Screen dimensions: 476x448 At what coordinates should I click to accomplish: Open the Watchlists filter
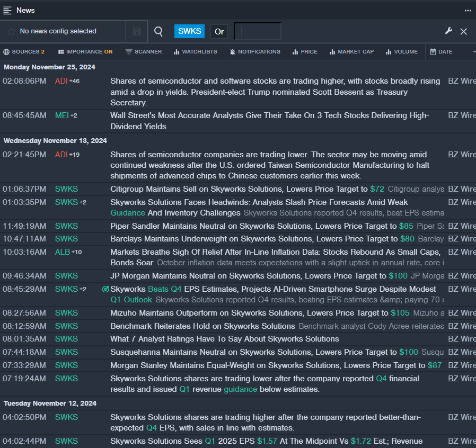point(195,52)
